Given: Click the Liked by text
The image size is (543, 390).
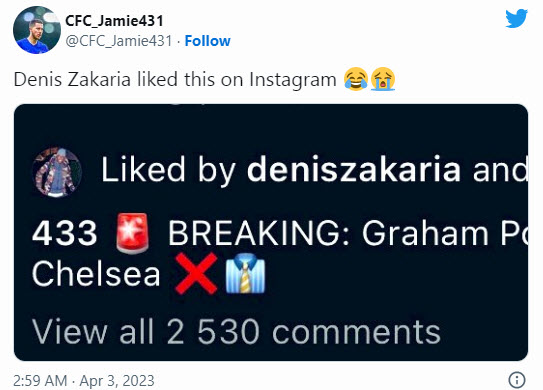Looking at the screenshot, I should pyautogui.click(x=168, y=170).
